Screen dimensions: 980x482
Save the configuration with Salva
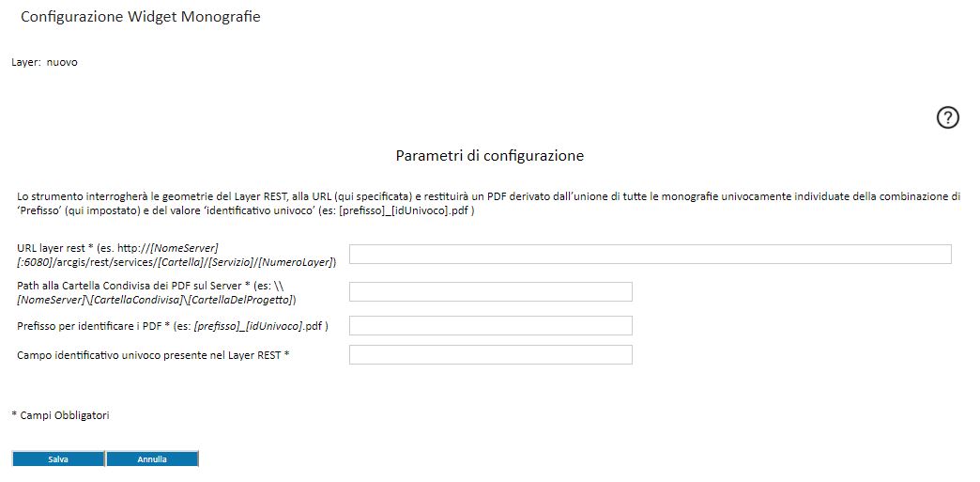click(x=58, y=459)
